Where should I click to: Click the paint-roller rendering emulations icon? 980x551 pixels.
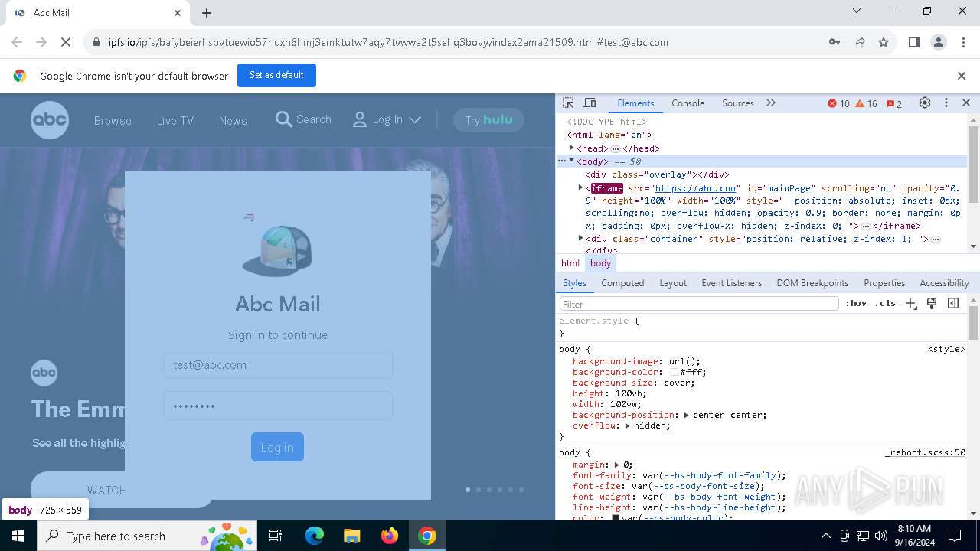pos(932,304)
